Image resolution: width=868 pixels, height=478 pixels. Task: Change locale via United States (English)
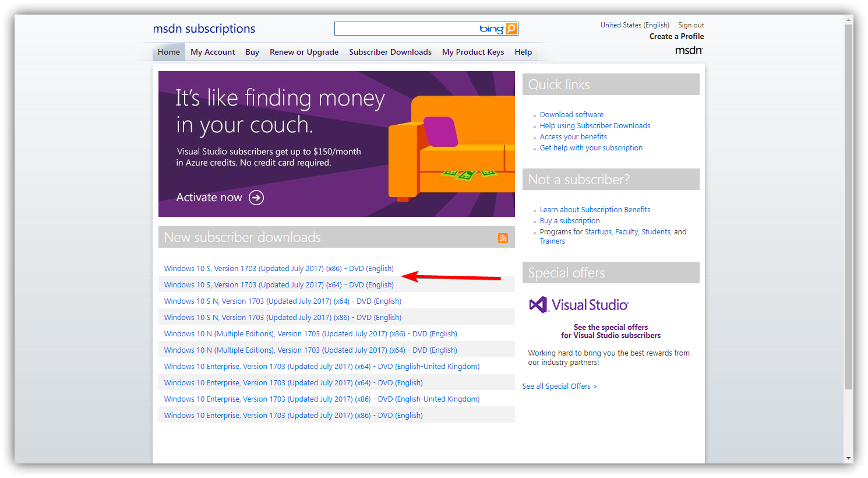635,25
